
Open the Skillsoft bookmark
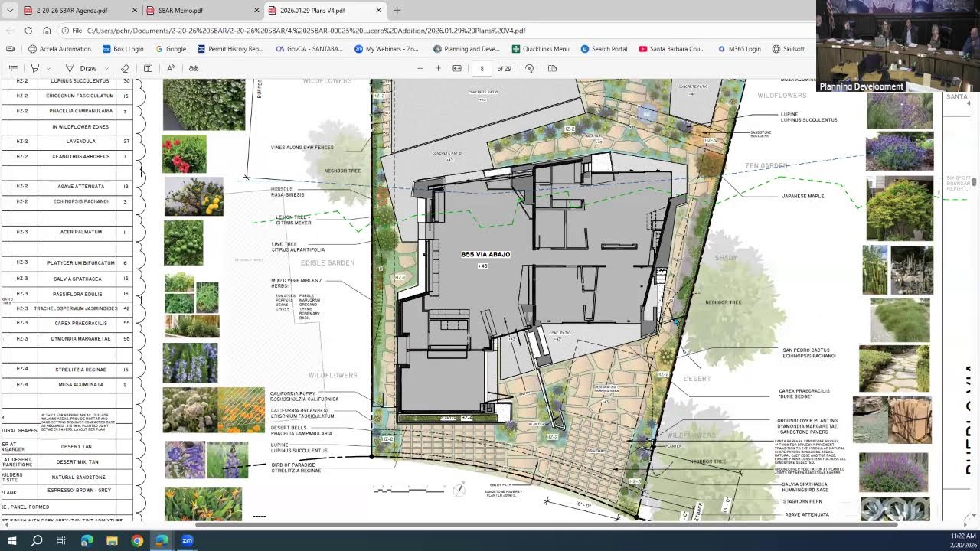789,49
